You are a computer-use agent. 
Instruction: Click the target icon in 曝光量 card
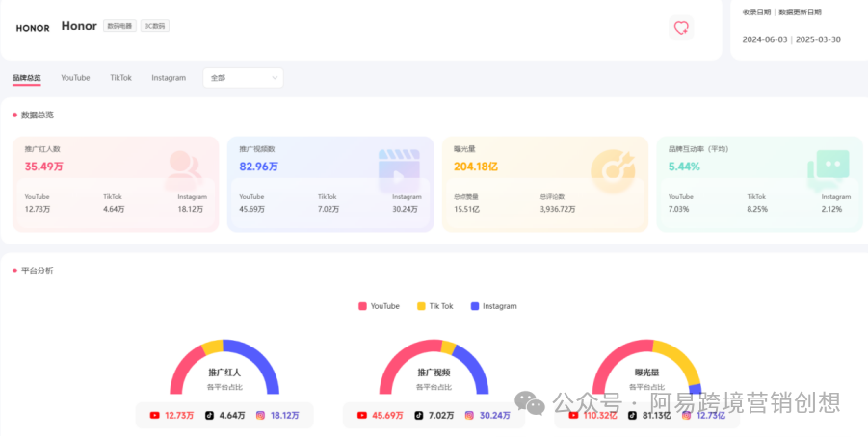click(613, 171)
